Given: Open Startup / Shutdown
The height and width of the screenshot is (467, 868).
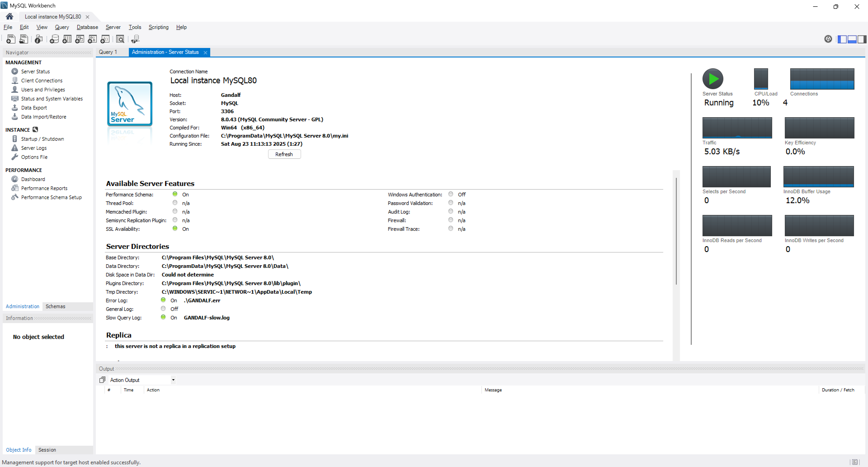Looking at the screenshot, I should pyautogui.click(x=42, y=139).
